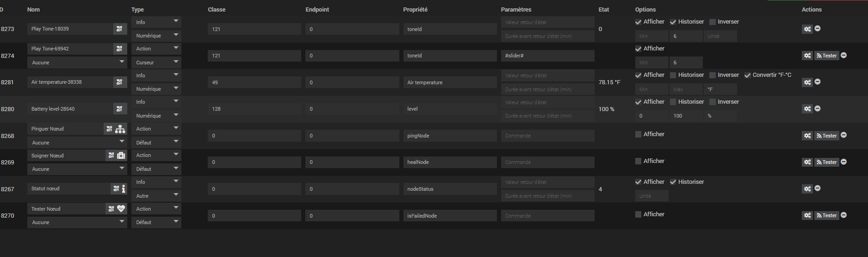Click the Propriété column header

415,9
